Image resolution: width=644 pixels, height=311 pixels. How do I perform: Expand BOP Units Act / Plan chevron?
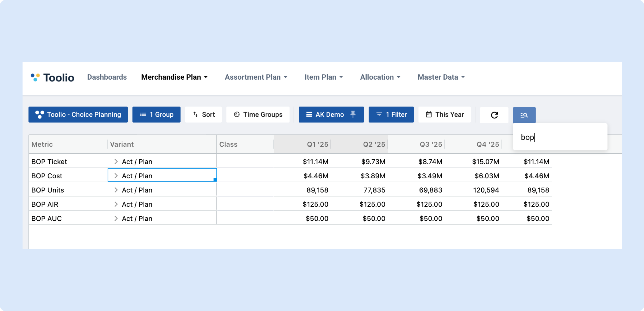click(x=116, y=190)
